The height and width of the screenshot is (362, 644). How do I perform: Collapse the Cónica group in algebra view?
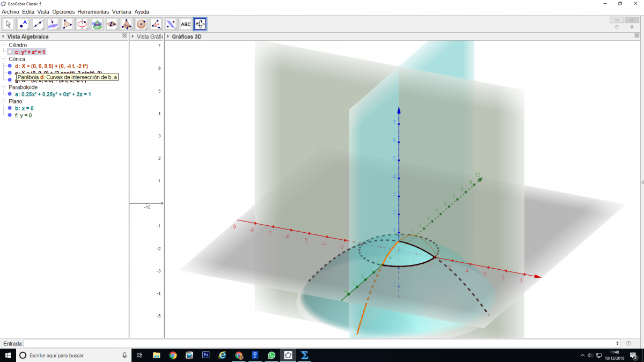[x=4, y=59]
